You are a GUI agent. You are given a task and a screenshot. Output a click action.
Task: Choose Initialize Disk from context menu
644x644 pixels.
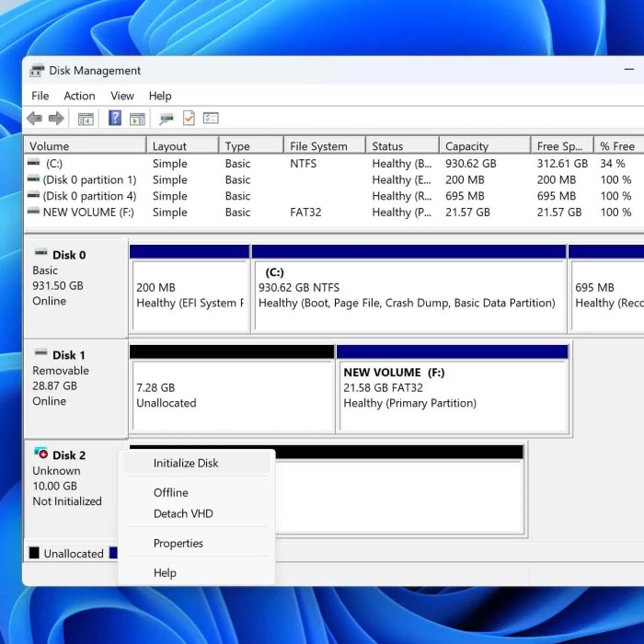pyautogui.click(x=196, y=464)
